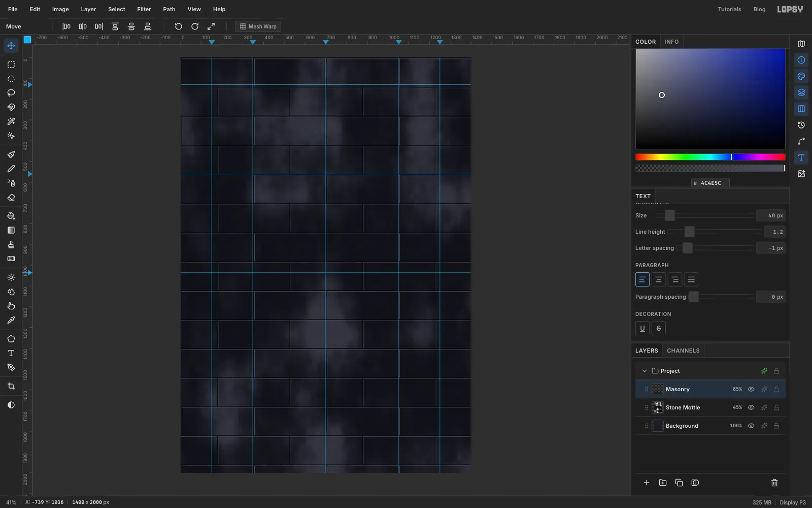The height and width of the screenshot is (508, 812).
Task: Select the Polygon shape tool
Action: pyautogui.click(x=11, y=339)
